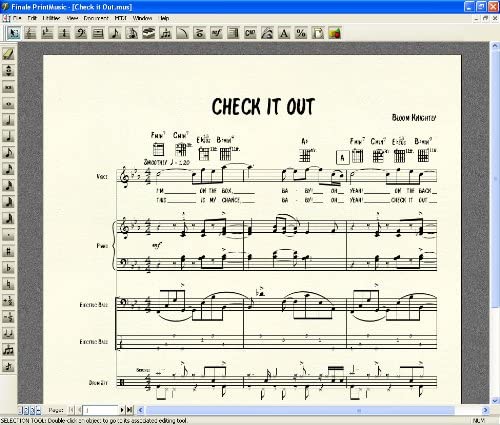The width and height of the screenshot is (500, 425).
Task: Select the Clef tool
Action: (81, 33)
